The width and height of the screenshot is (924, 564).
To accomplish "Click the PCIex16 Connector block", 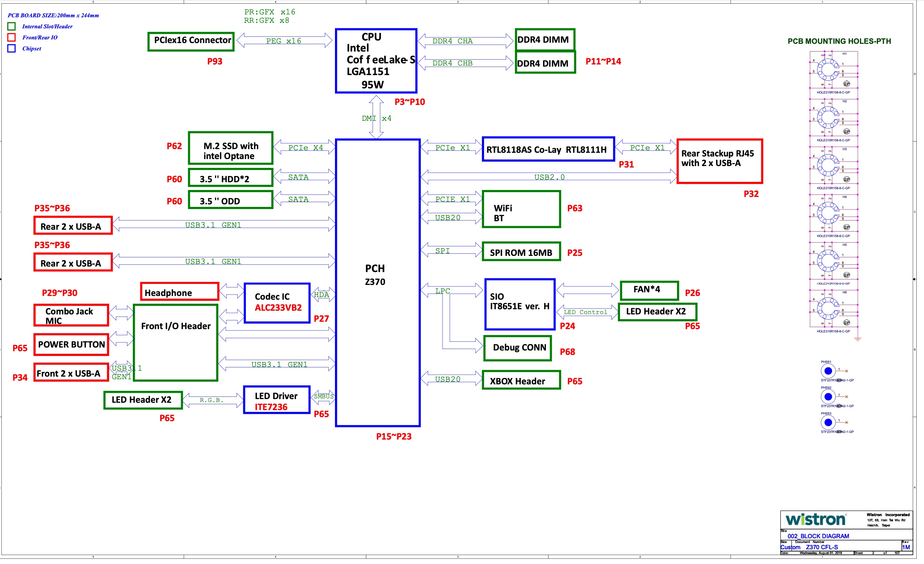I will coord(191,41).
